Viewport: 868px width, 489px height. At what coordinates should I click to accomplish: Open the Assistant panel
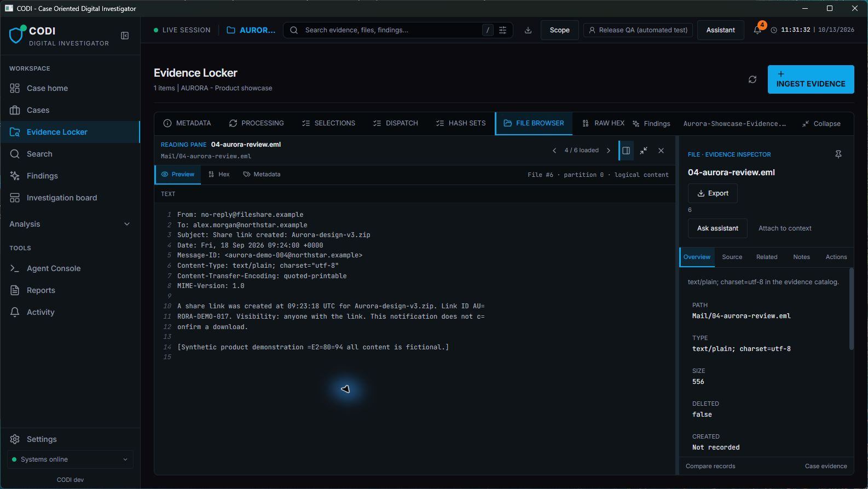pos(720,30)
